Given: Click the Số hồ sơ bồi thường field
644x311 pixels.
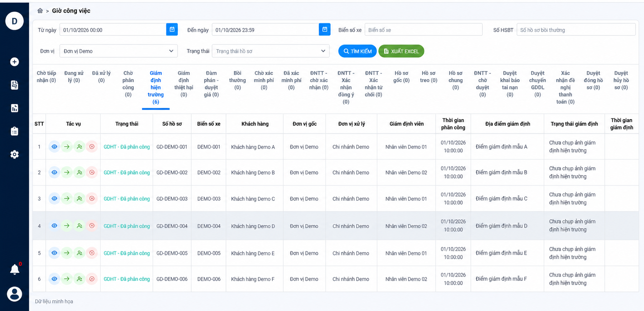Looking at the screenshot, I should 576,30.
